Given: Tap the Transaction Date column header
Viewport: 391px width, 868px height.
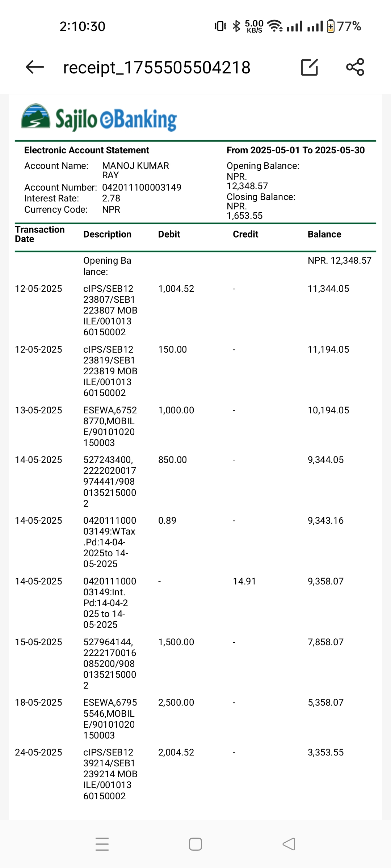Looking at the screenshot, I should (x=40, y=234).
